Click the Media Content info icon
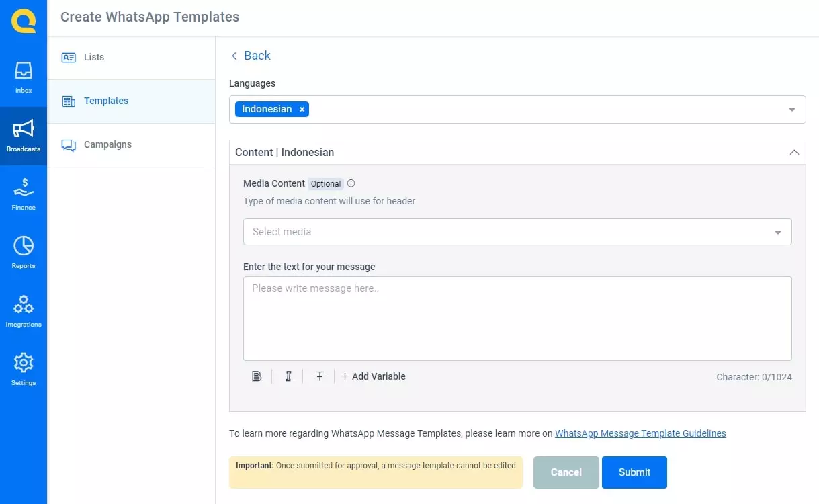 click(351, 183)
